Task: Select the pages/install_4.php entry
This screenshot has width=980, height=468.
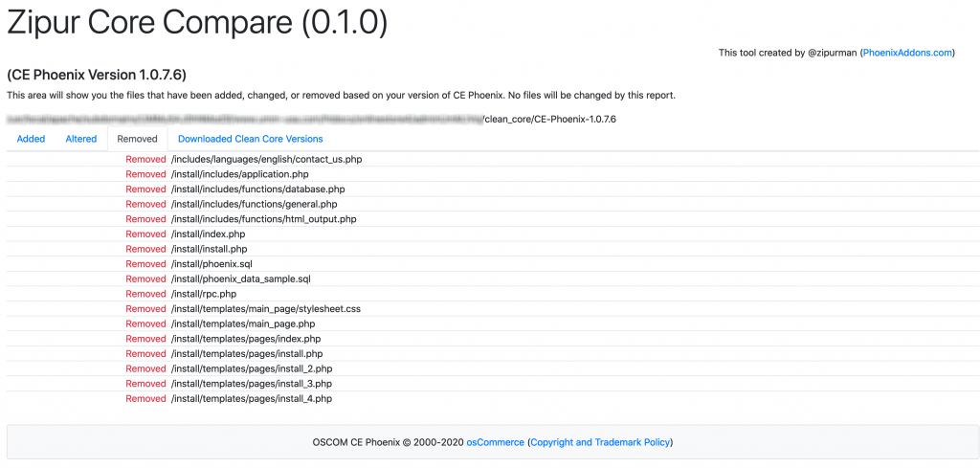Action: pos(493,399)
